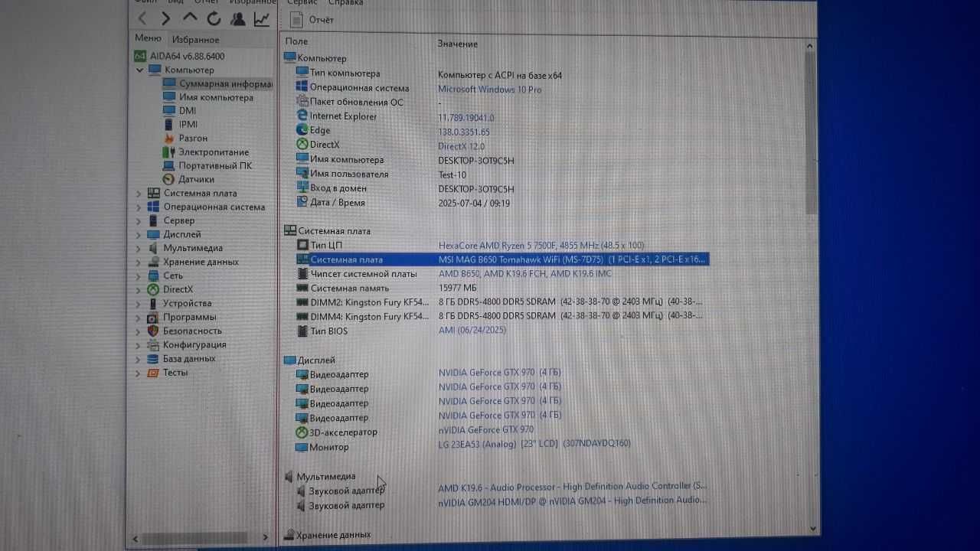Click the Значение column header
980x551 pixels.
coord(458,44)
